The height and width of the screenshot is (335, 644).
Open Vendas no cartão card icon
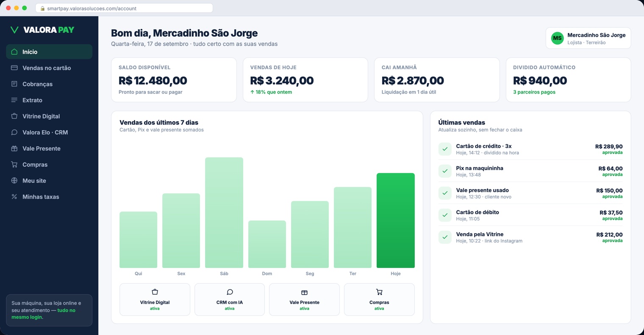(x=14, y=68)
